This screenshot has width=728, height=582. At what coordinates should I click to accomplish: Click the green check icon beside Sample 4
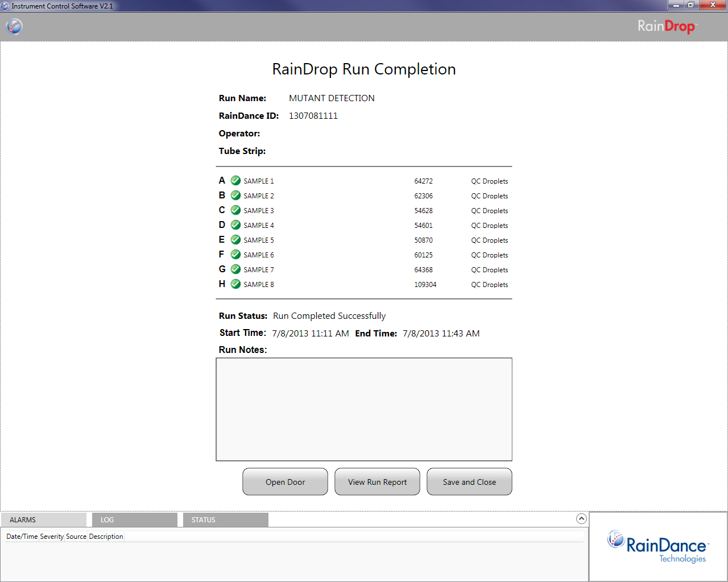click(235, 225)
